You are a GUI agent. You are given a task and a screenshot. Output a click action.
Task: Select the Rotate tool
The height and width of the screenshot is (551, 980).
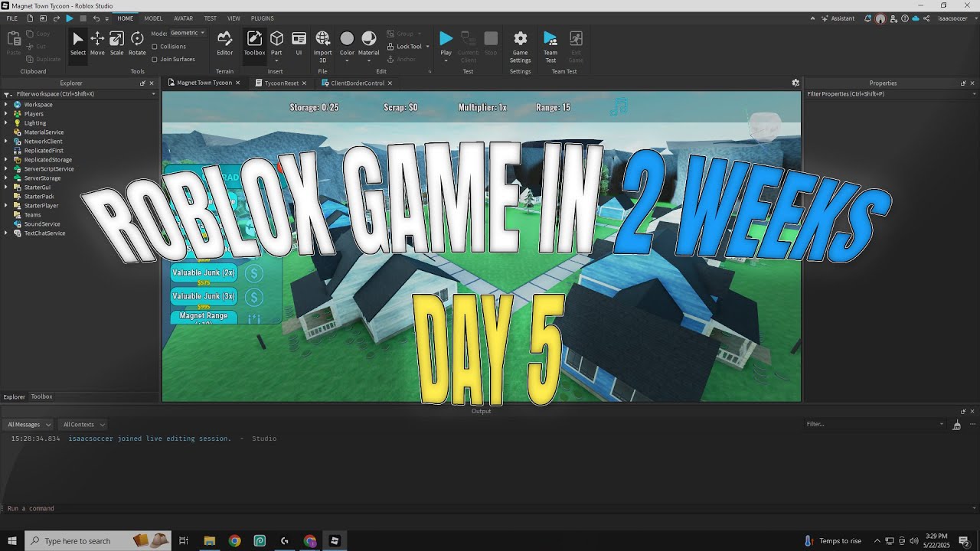coord(137,44)
